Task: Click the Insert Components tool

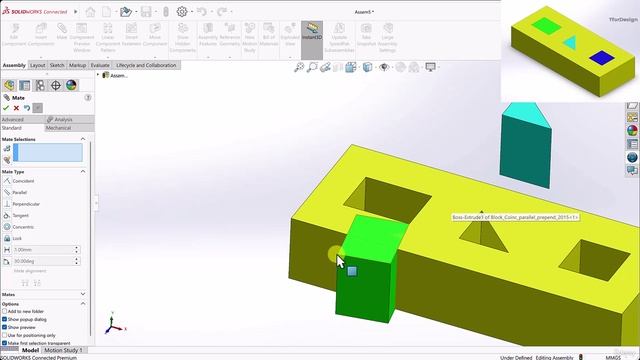Action: pyautogui.click(x=41, y=34)
